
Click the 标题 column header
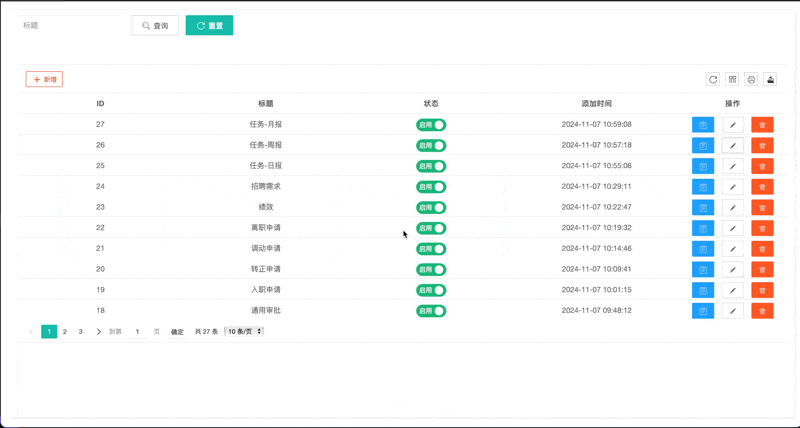(x=266, y=104)
